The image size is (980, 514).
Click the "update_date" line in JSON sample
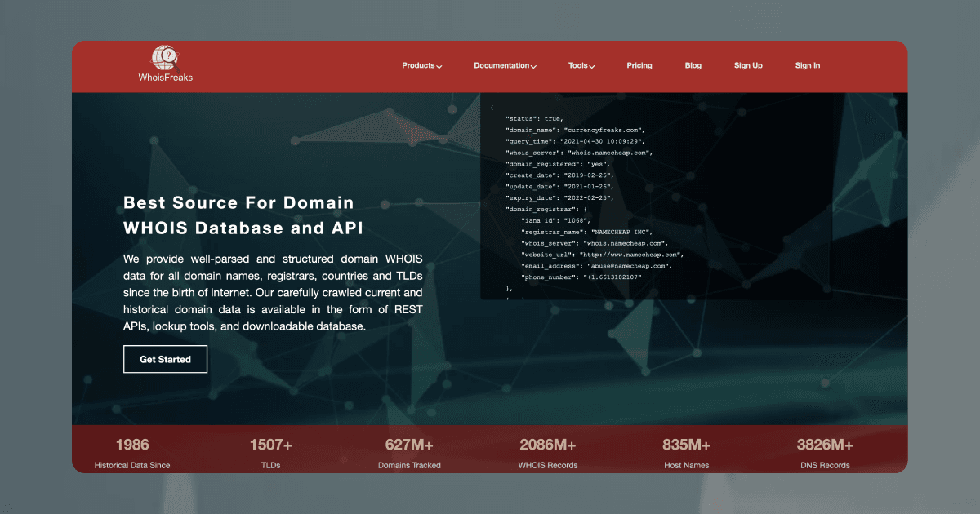[x=559, y=187]
